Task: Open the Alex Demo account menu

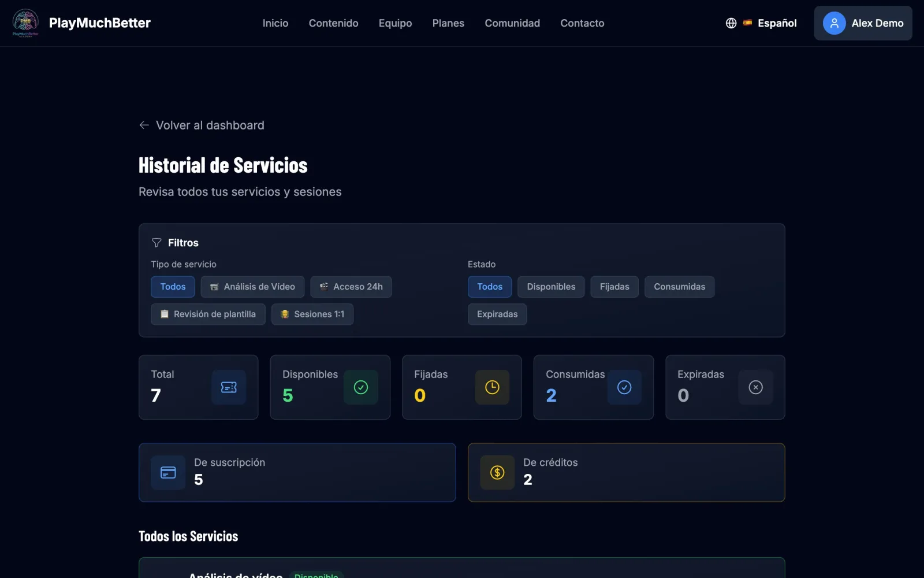Action: tap(863, 23)
